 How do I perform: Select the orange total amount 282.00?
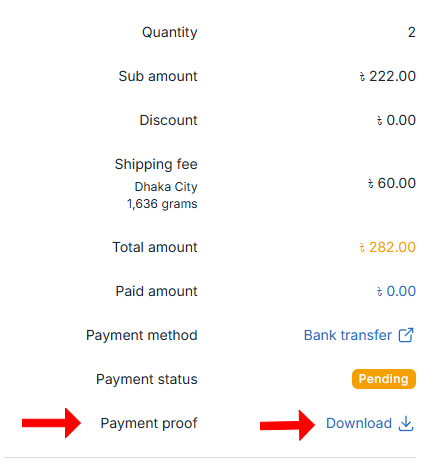(387, 247)
